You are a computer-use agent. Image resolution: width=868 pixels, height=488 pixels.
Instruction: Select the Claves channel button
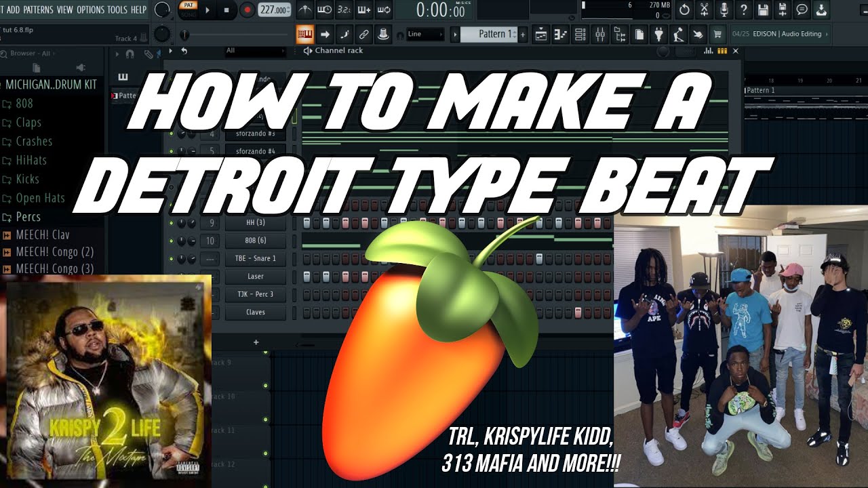pyautogui.click(x=256, y=312)
